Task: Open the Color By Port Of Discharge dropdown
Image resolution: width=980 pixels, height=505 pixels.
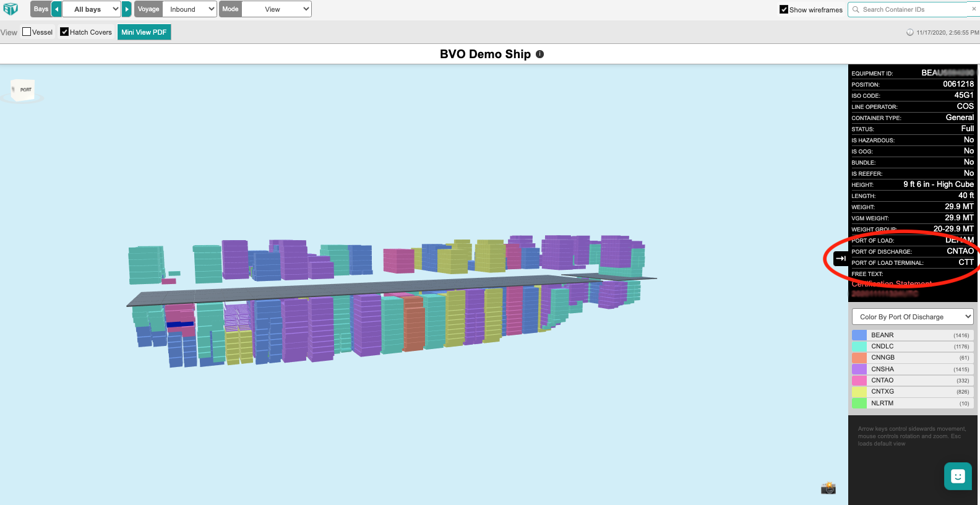Action: [x=913, y=317]
